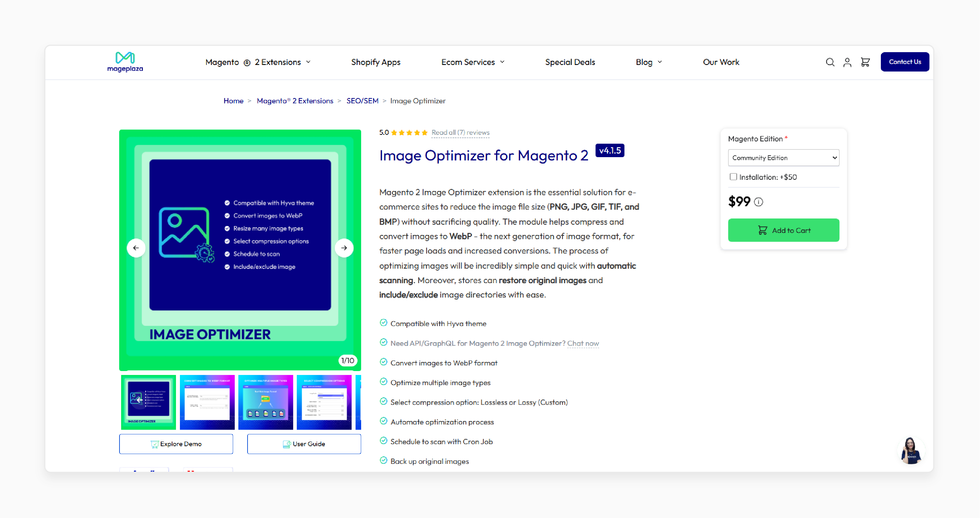
Task: Select the Select Compression Options thumbnail
Action: [x=324, y=403]
